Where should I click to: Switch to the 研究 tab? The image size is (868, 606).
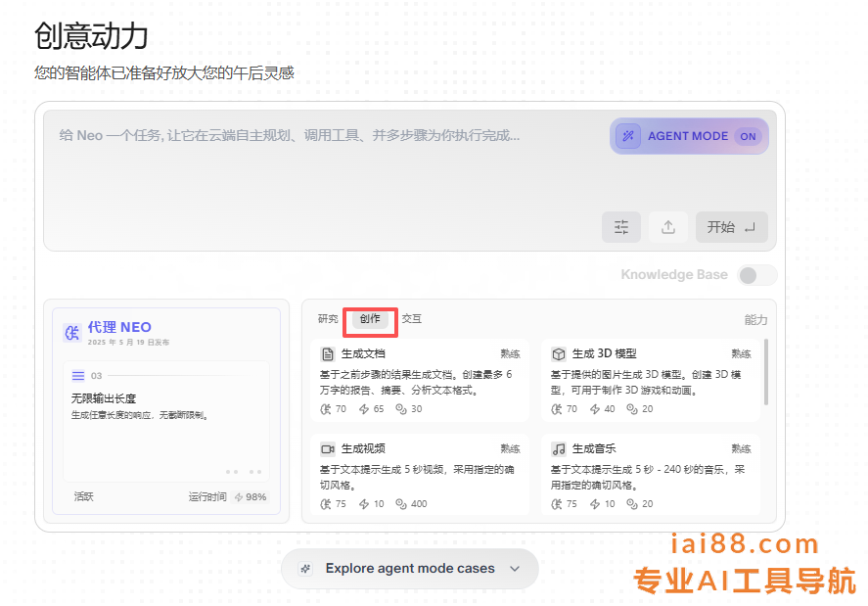[328, 319]
